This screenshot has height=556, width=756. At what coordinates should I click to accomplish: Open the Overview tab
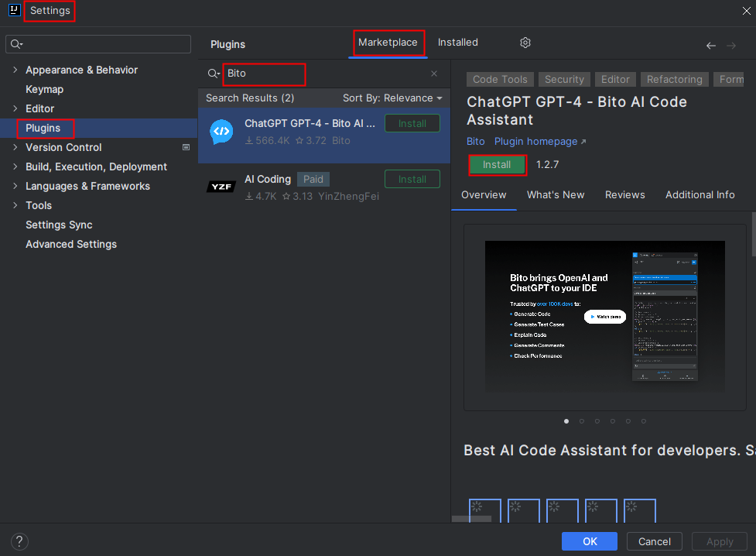484,195
